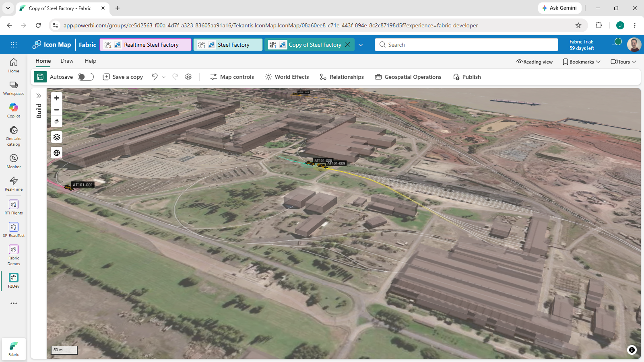Screen dimensions: 644x362
Task: Open Geospatial Operations
Action: [x=408, y=77]
